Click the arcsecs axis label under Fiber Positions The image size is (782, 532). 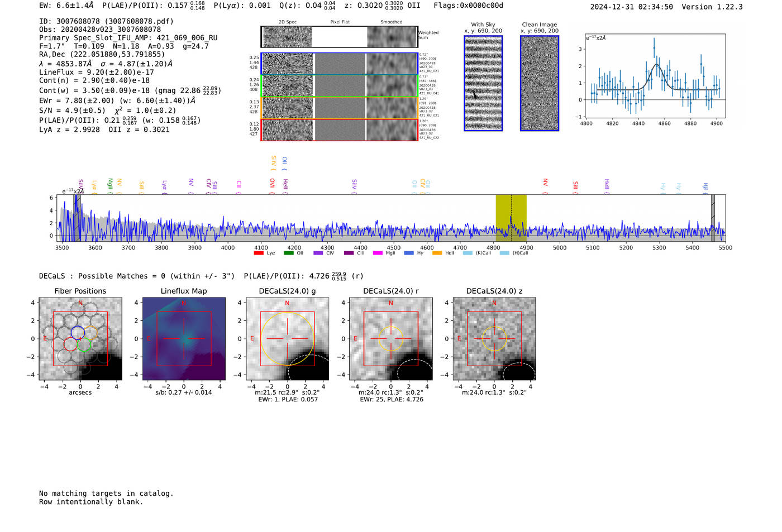[x=80, y=392]
